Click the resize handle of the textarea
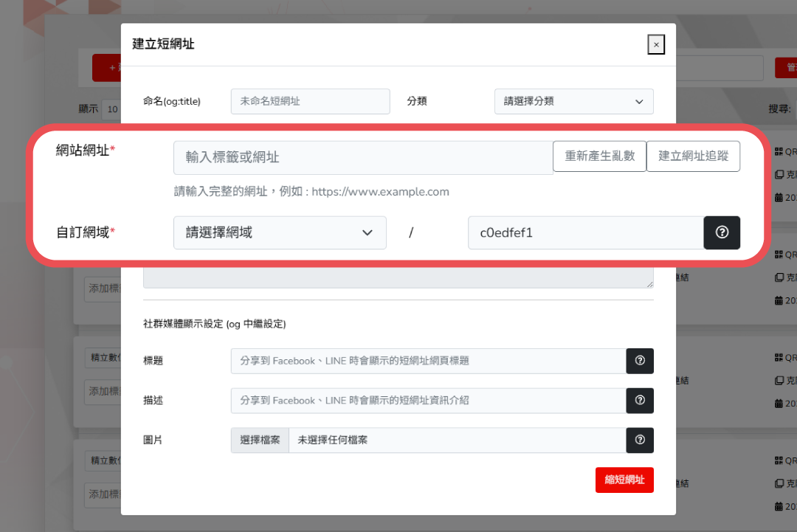The height and width of the screenshot is (532, 797). point(649,284)
